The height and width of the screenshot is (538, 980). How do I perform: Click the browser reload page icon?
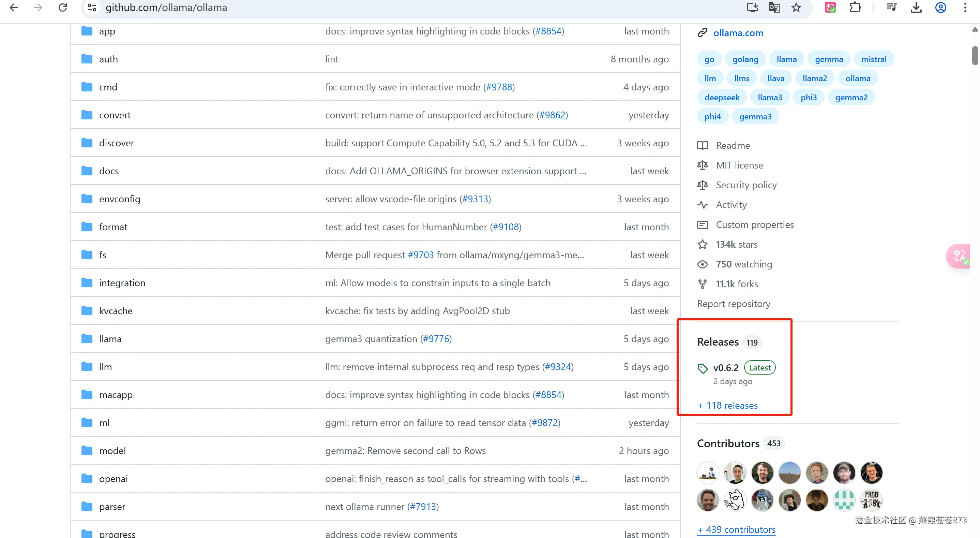pos(63,8)
